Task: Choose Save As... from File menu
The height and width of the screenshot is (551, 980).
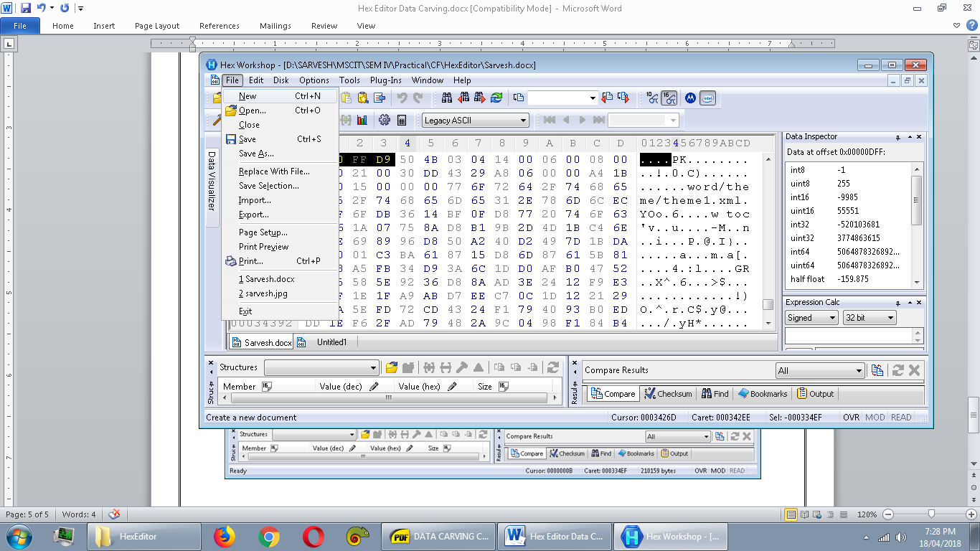Action: (x=256, y=154)
